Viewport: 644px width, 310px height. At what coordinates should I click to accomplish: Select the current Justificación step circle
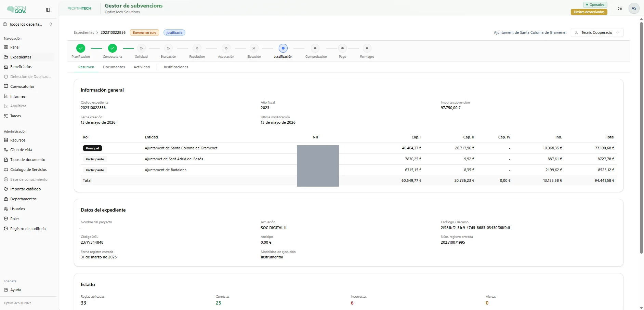click(x=283, y=48)
